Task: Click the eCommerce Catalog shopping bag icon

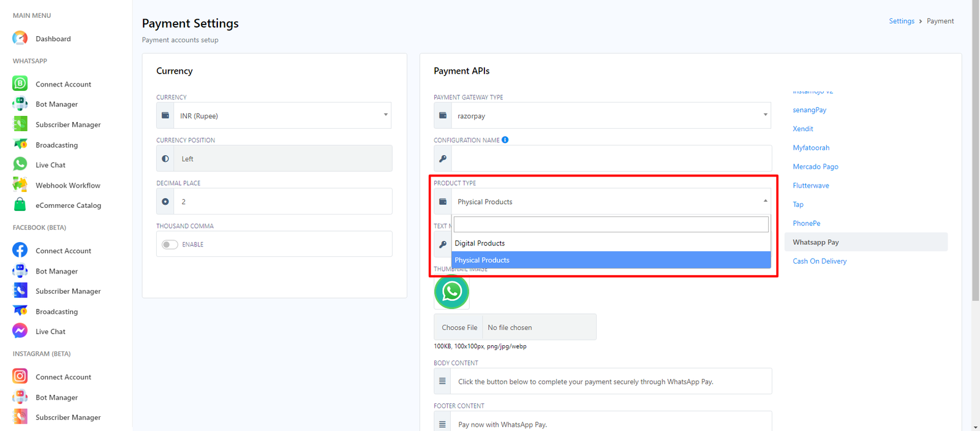Action: pos(20,205)
